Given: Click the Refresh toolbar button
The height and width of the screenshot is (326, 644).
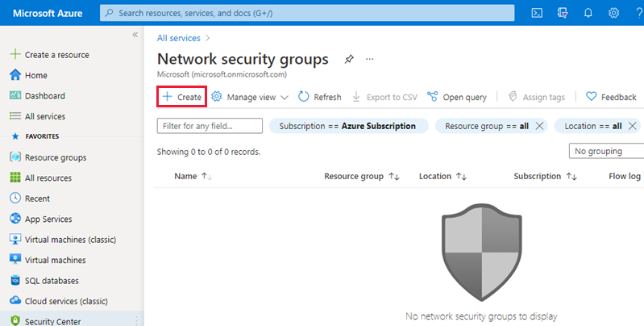Looking at the screenshot, I should [319, 97].
